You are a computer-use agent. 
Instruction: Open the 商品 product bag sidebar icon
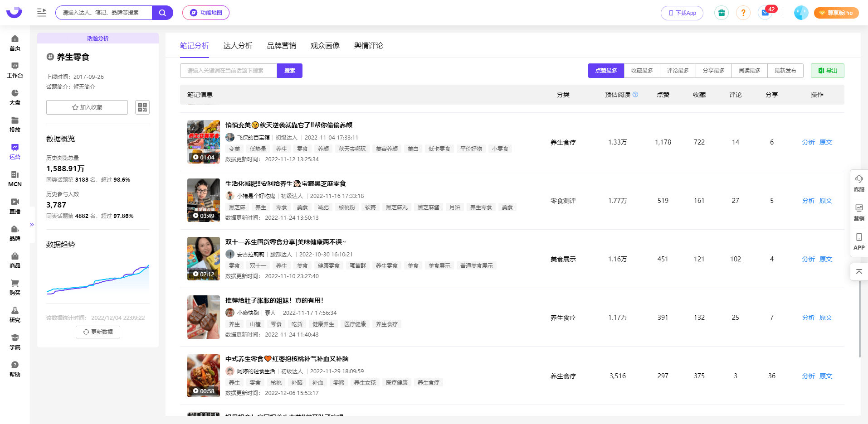coord(15,260)
